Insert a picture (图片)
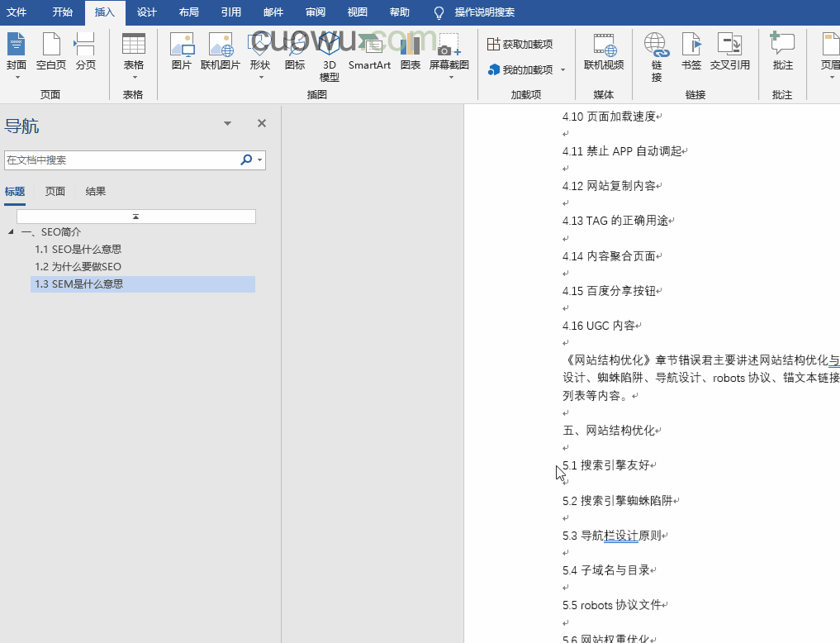The width and height of the screenshot is (840, 643). (x=182, y=52)
